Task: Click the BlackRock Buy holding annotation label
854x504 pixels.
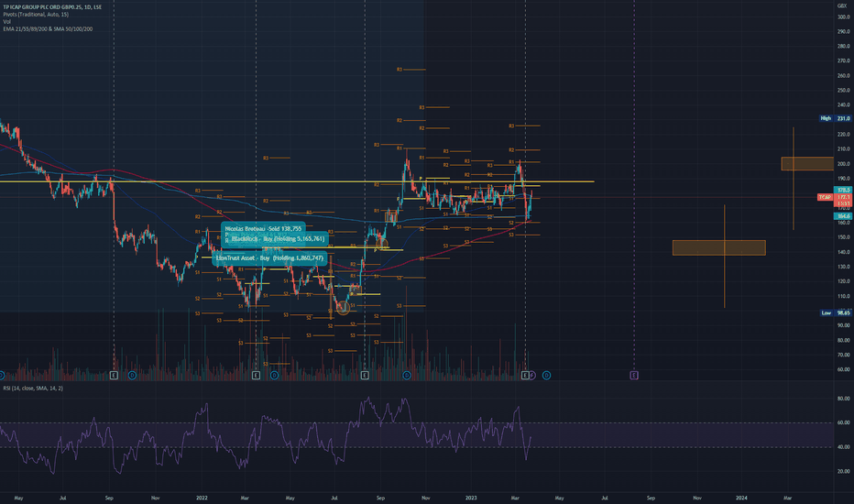Action: (278, 238)
